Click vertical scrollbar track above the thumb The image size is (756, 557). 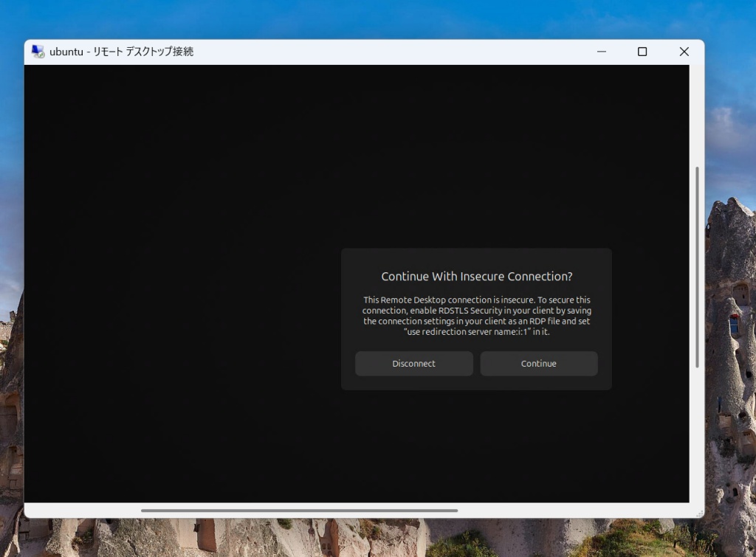(x=696, y=111)
